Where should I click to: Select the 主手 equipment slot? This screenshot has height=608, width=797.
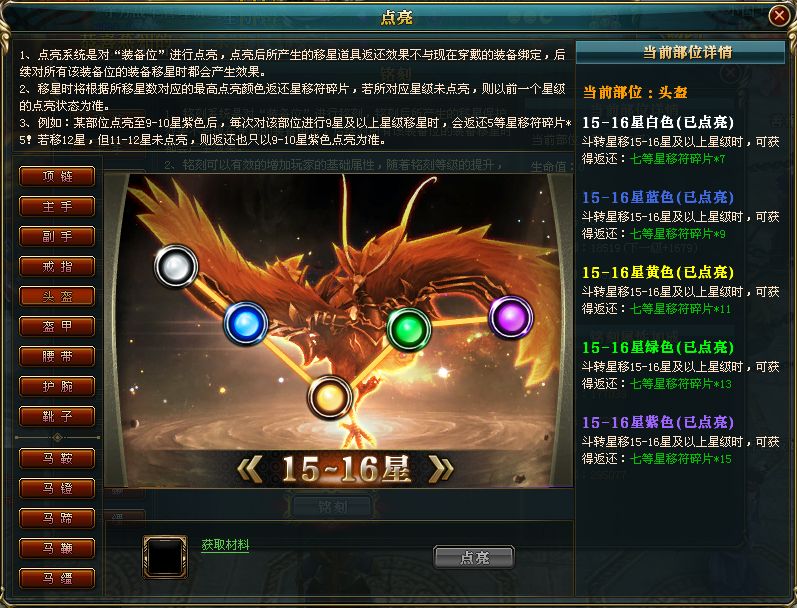click(x=57, y=206)
